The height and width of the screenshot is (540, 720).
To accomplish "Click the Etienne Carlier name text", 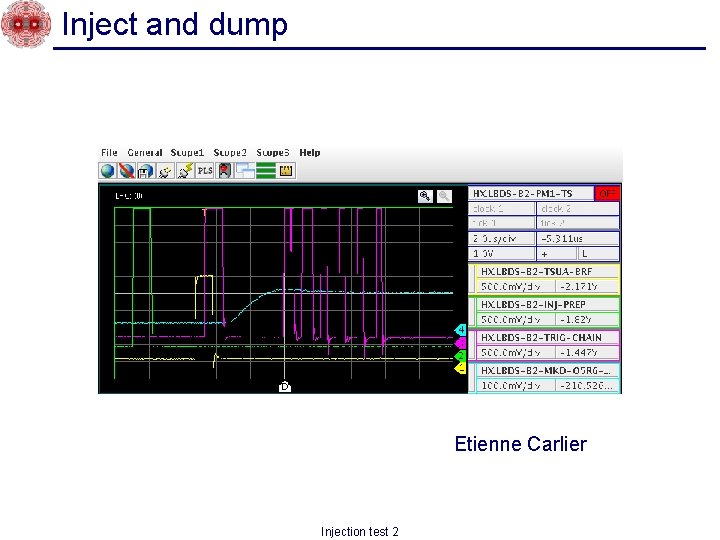I will click(x=521, y=444).
